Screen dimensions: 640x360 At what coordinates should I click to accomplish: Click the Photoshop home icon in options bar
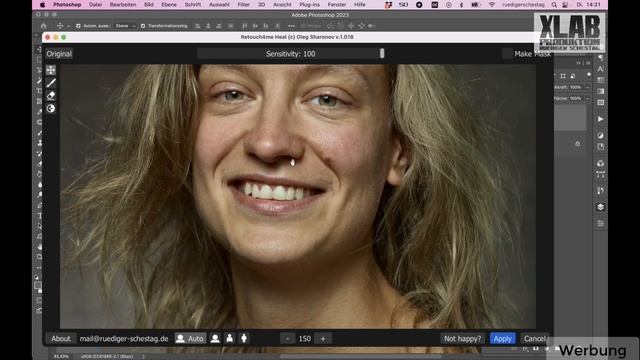[44, 26]
